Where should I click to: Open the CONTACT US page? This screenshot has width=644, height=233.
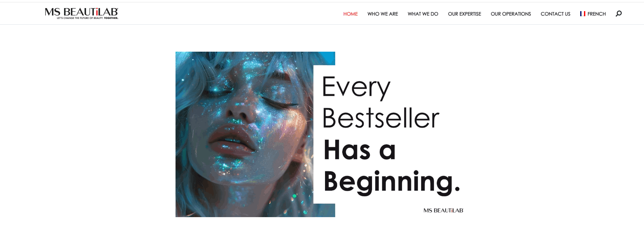pos(556,14)
